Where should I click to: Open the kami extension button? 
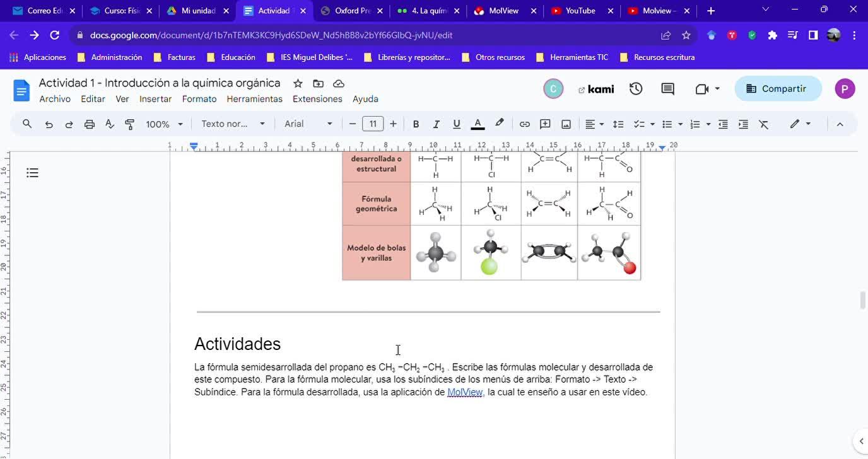pyautogui.click(x=596, y=89)
